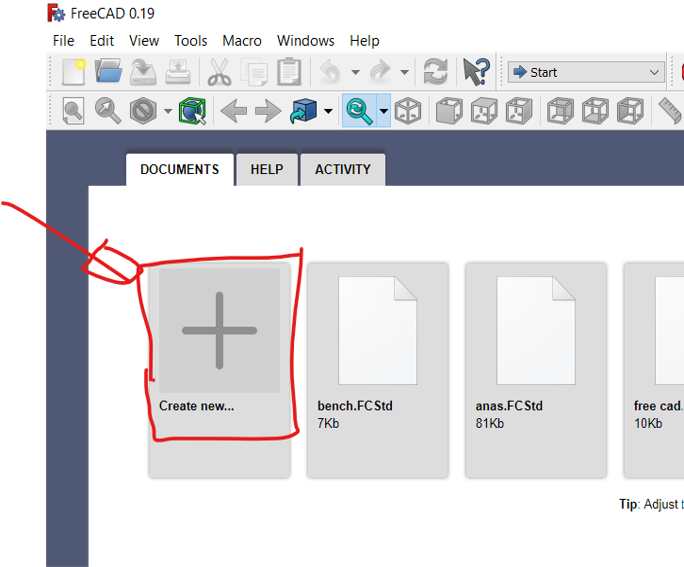Screen dimensions: 684x567
Task: Select the Right view cube
Action: pos(519,111)
